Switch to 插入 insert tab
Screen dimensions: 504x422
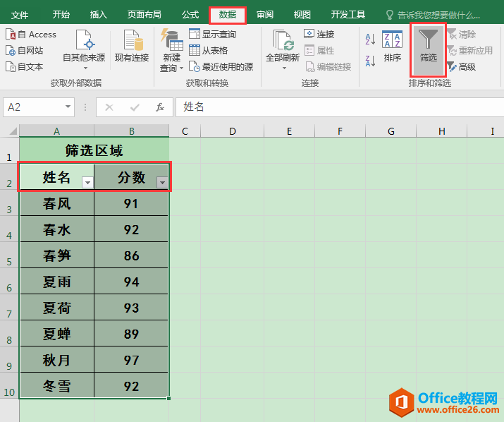[99, 15]
